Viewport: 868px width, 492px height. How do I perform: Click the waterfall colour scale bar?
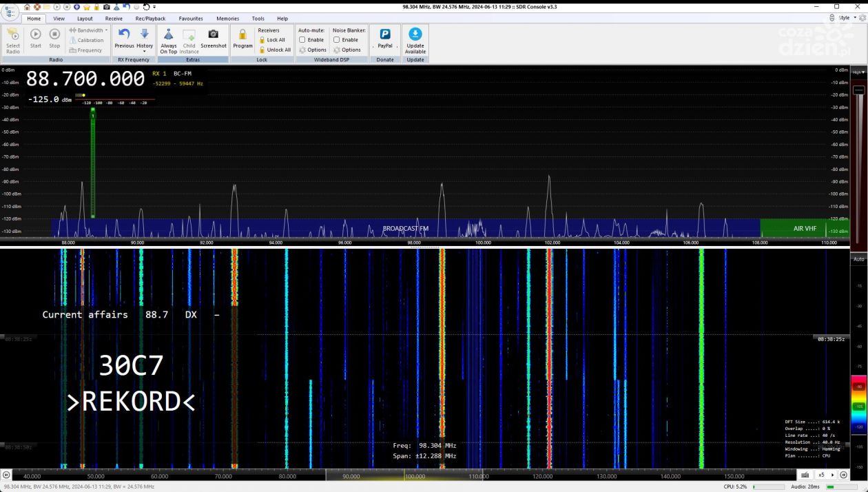pyautogui.click(x=858, y=403)
